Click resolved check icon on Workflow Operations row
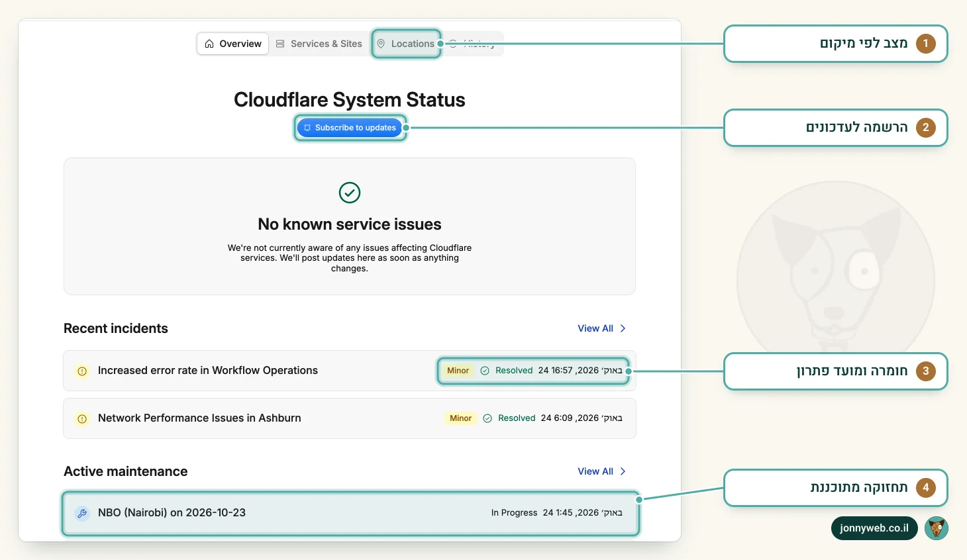 [485, 371]
